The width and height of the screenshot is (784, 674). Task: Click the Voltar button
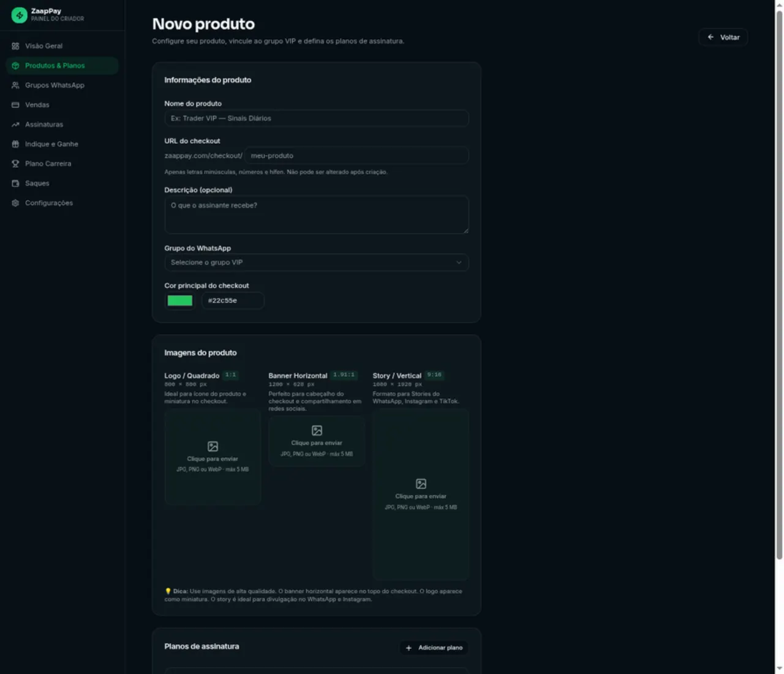[x=723, y=37]
